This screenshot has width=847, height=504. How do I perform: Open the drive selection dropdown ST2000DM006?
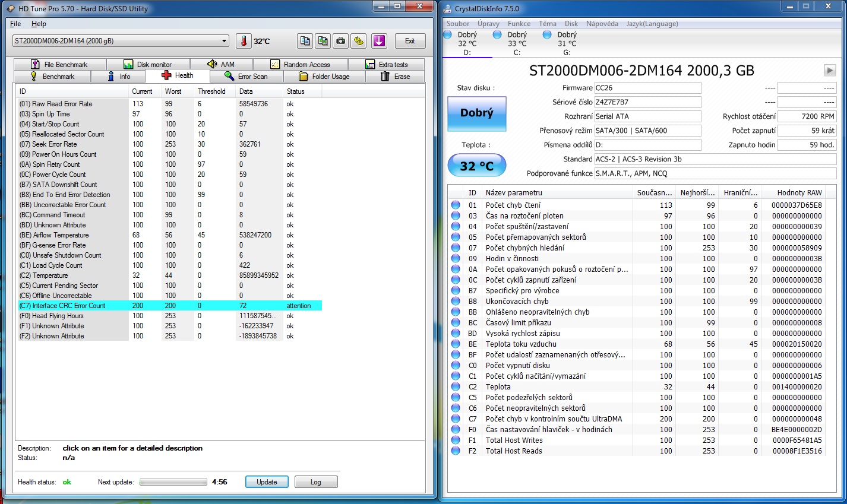tap(121, 41)
